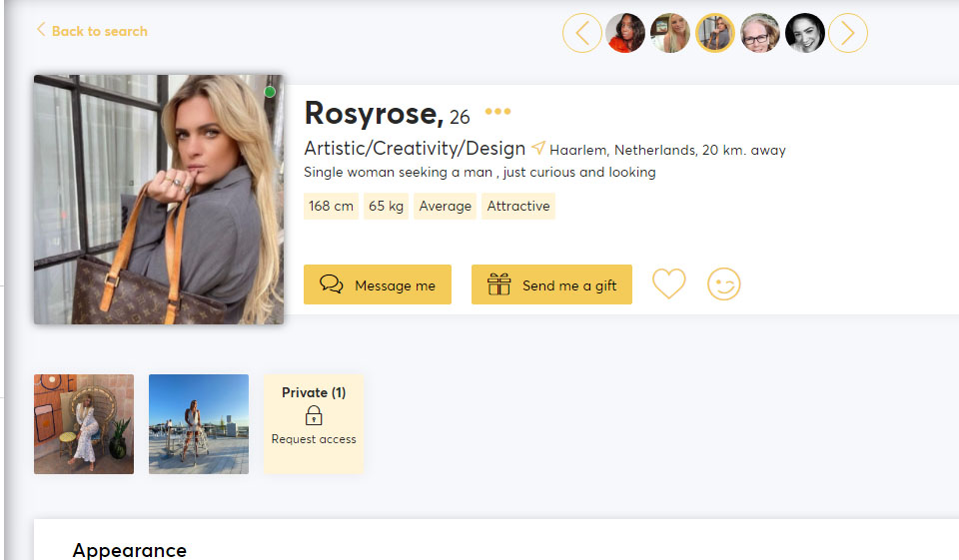Open the fourth carousel profile with glasses
Image resolution: width=959 pixels, height=560 pixels.
[x=760, y=34]
